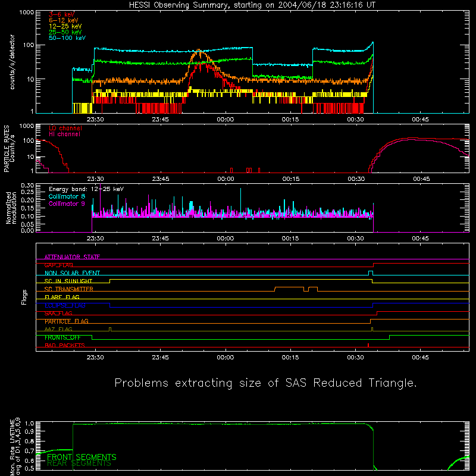Image resolution: width=476 pixels, height=476 pixels.
Task: Click the ATTENUATOR_STATE flag label
Action: click(72, 257)
